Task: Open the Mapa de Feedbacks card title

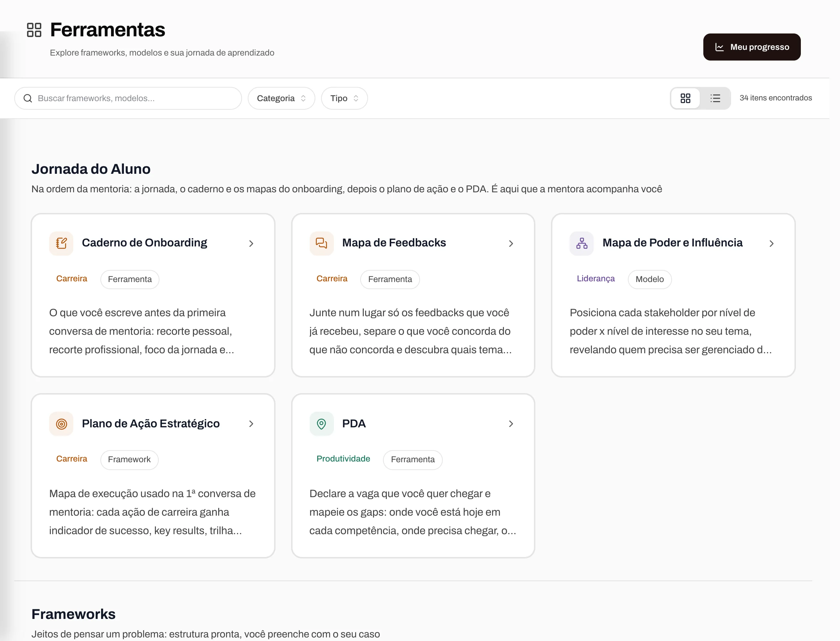Action: coord(394,243)
